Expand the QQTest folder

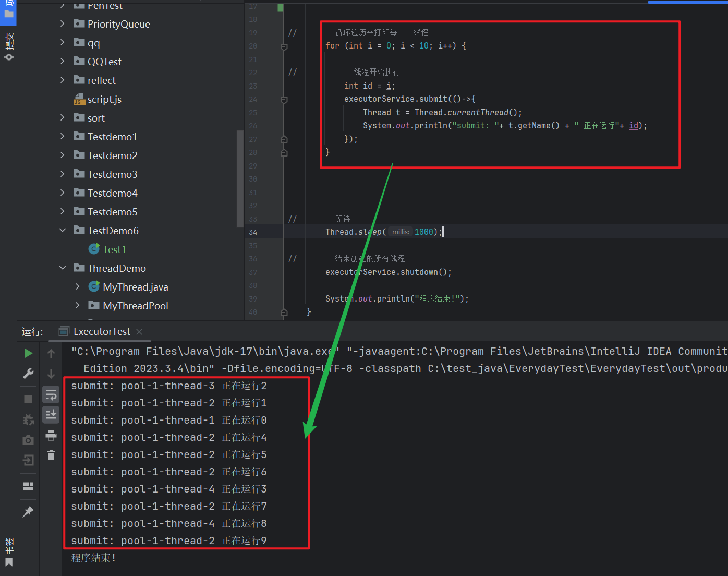(63, 61)
